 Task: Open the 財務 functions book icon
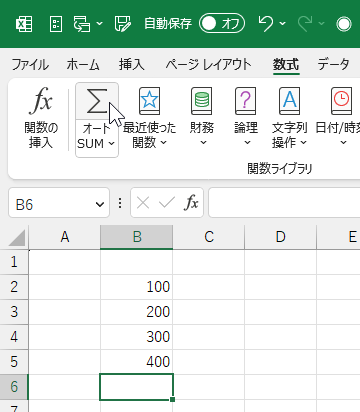(201, 101)
